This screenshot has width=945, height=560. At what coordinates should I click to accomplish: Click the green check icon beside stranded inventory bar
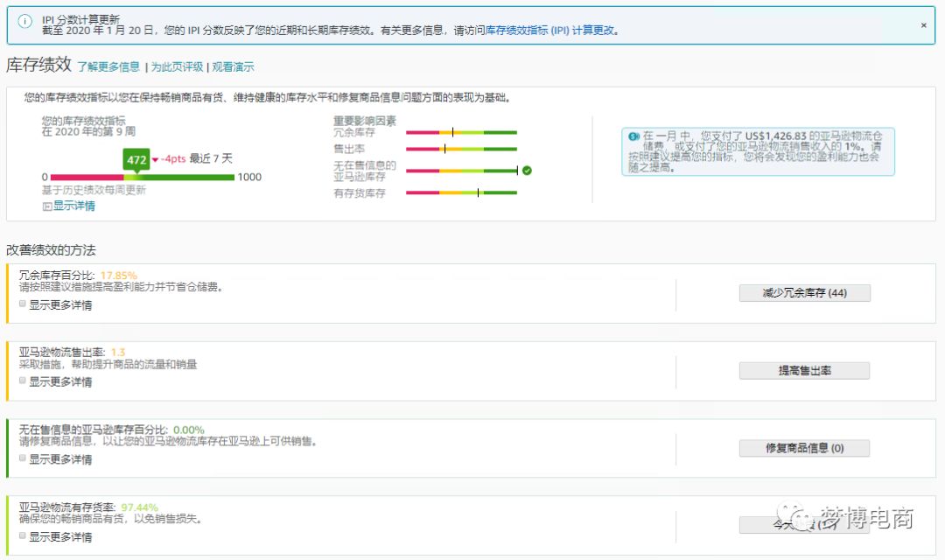pyautogui.click(x=527, y=171)
